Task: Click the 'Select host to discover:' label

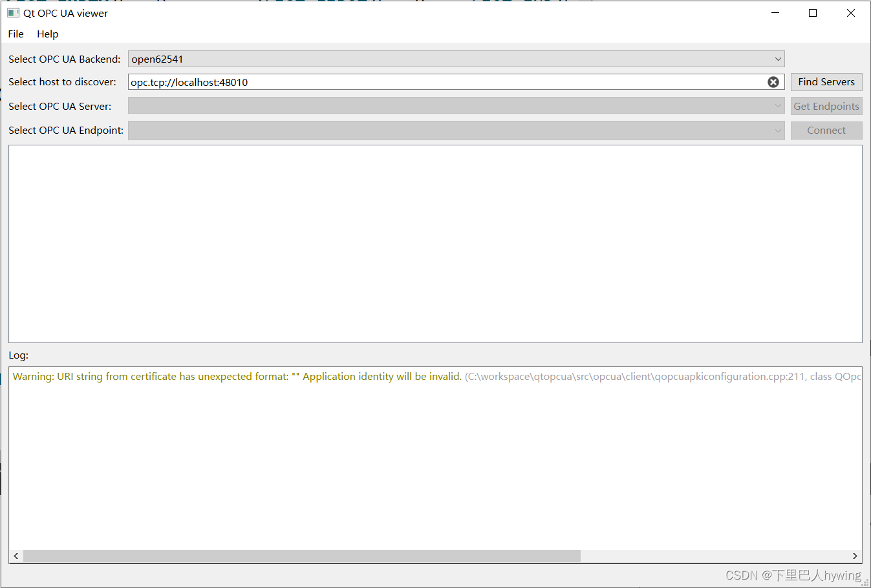Action: (62, 82)
